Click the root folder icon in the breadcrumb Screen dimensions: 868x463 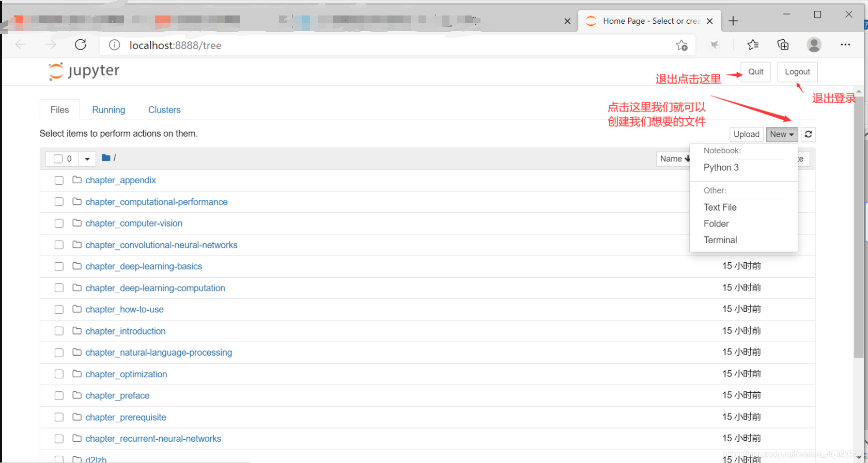coord(106,158)
